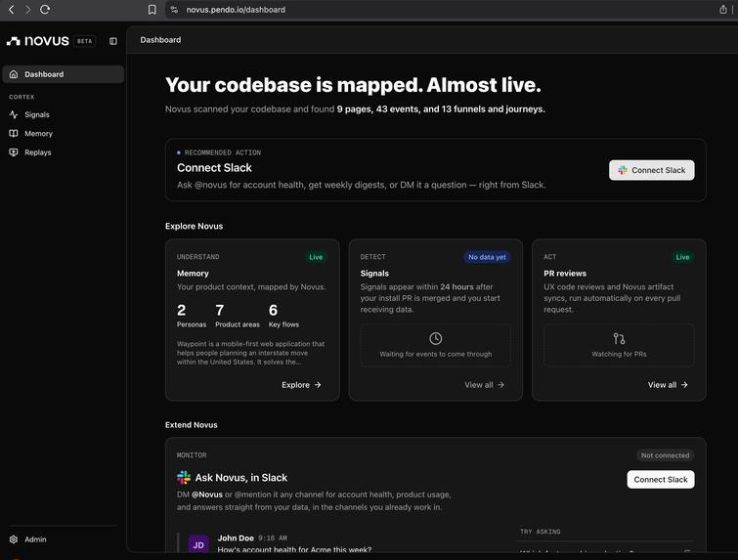Click View all on PR reviews card
The width and height of the screenshot is (738, 560).
[668, 385]
